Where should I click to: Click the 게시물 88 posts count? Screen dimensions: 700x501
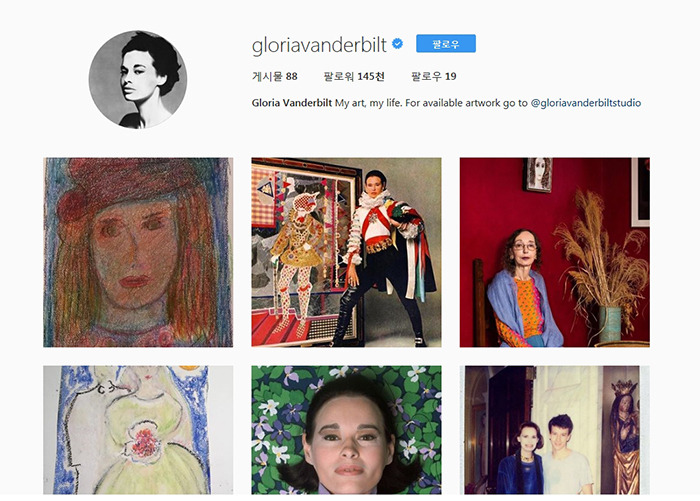point(275,76)
